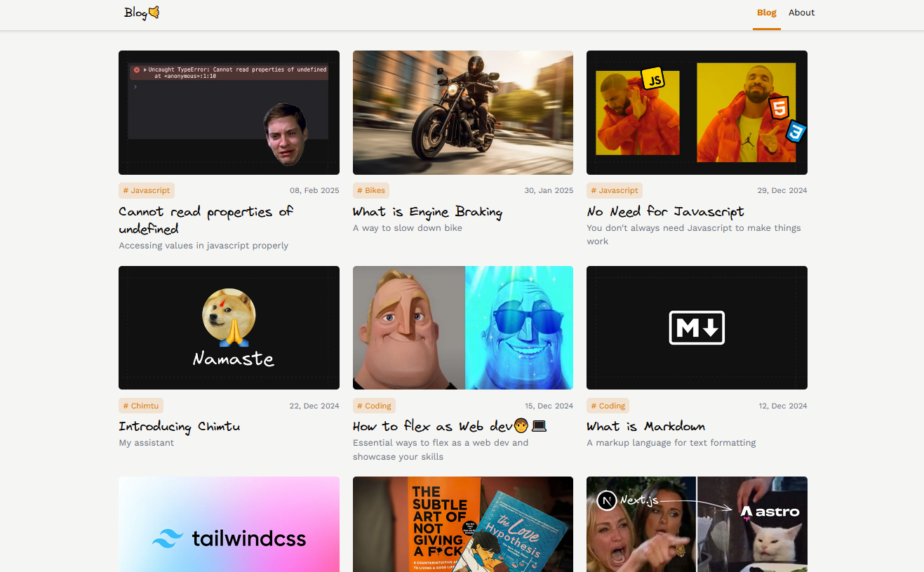The image size is (924, 572).
Task: Select the Blog navigation tab
Action: (766, 13)
